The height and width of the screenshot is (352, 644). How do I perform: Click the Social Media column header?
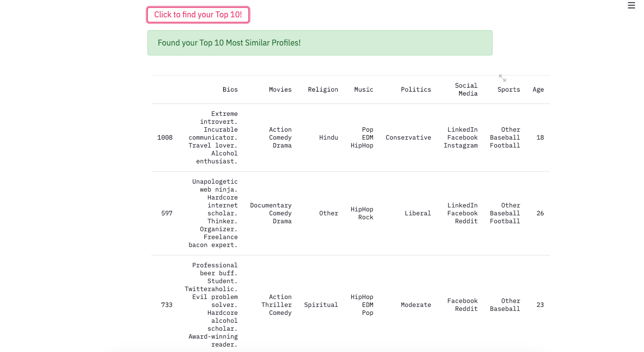[466, 90]
